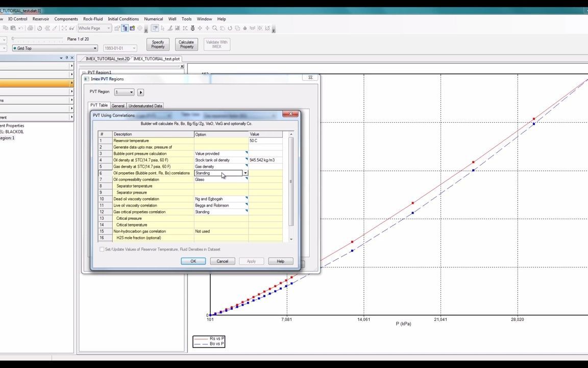This screenshot has width=588, height=368.
Task: Toggle Set/Update Values of Reservoir Temperature checkbox
Action: (x=102, y=249)
